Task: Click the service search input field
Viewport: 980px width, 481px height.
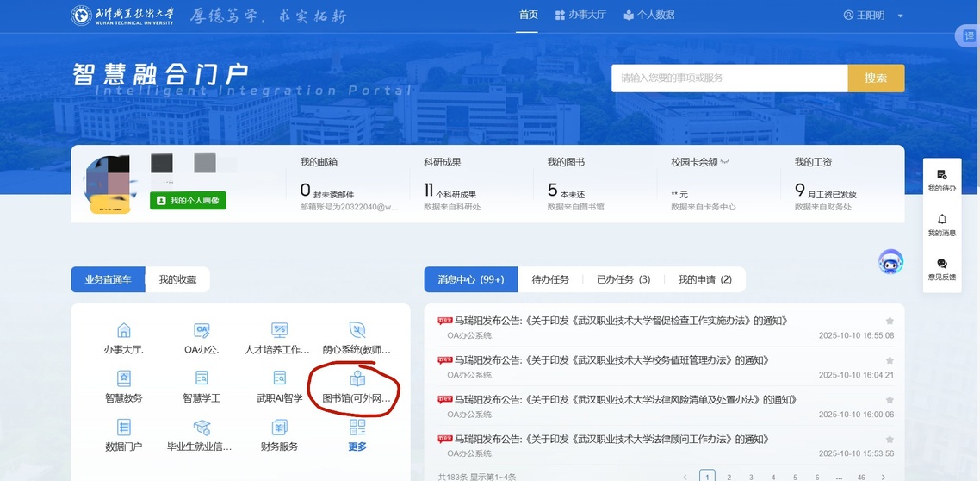Action: click(729, 78)
